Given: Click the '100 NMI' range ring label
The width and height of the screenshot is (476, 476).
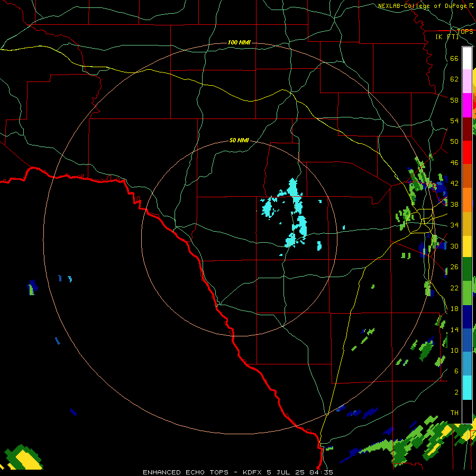Looking at the screenshot, I should [239, 42].
